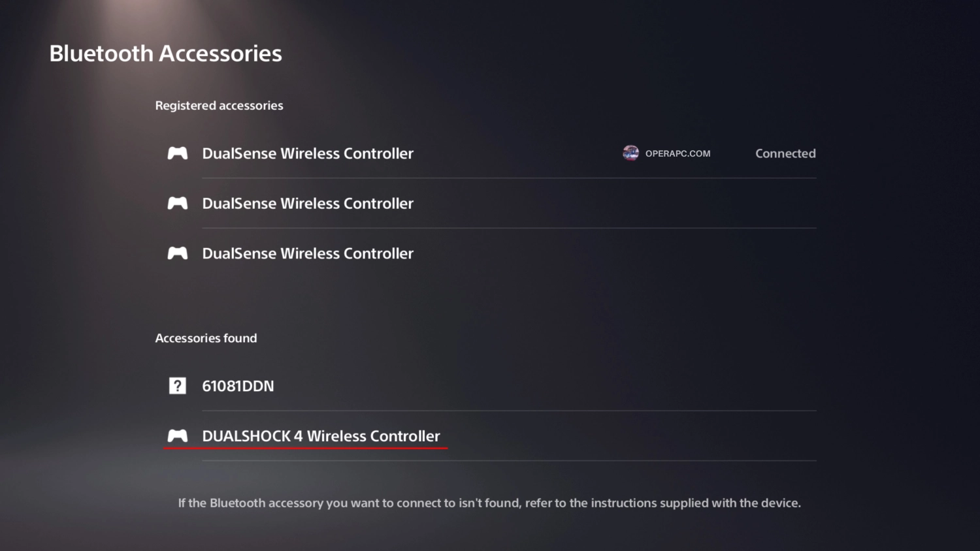The image size is (980, 551).
Task: Click the divider line below the 61081DDN row
Action: (509, 411)
